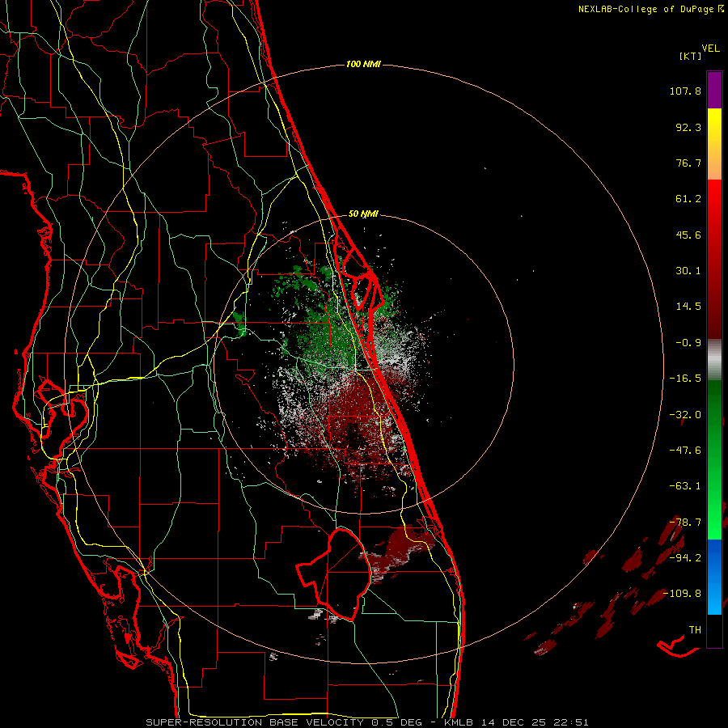The image size is (728, 728).
Task: Select the 92.3 velocity scale value
Action: click(688, 127)
